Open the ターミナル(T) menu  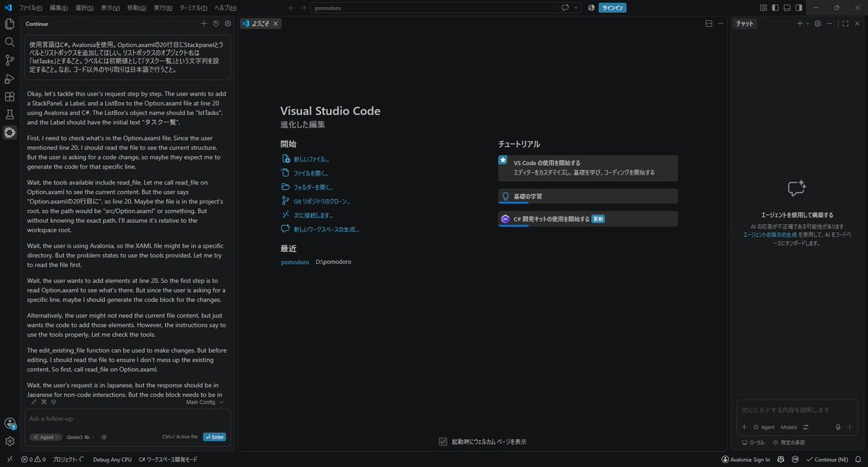coord(194,7)
